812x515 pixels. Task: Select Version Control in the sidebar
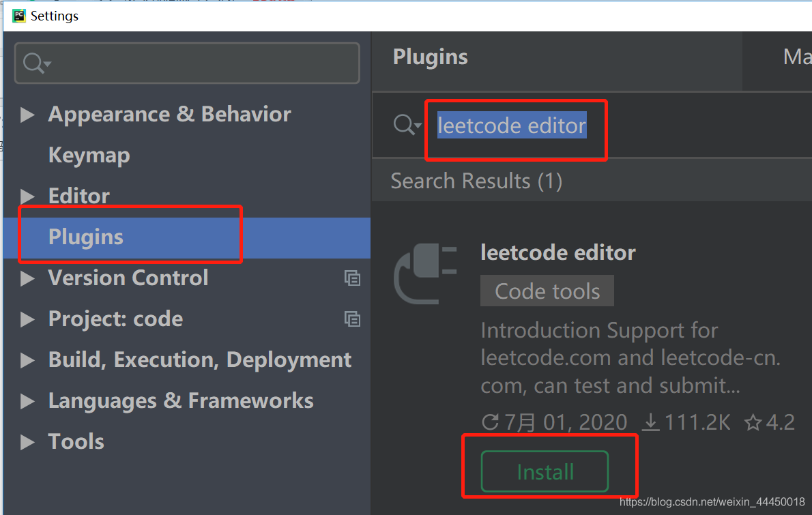tap(128, 278)
